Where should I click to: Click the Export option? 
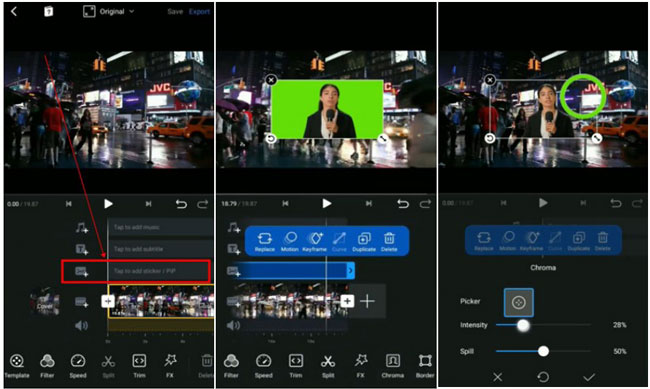tap(199, 12)
